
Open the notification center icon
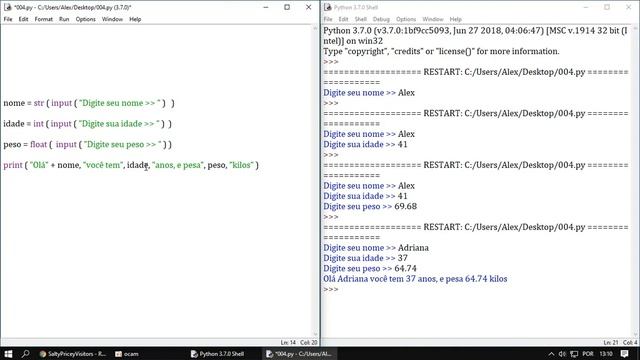(624, 354)
